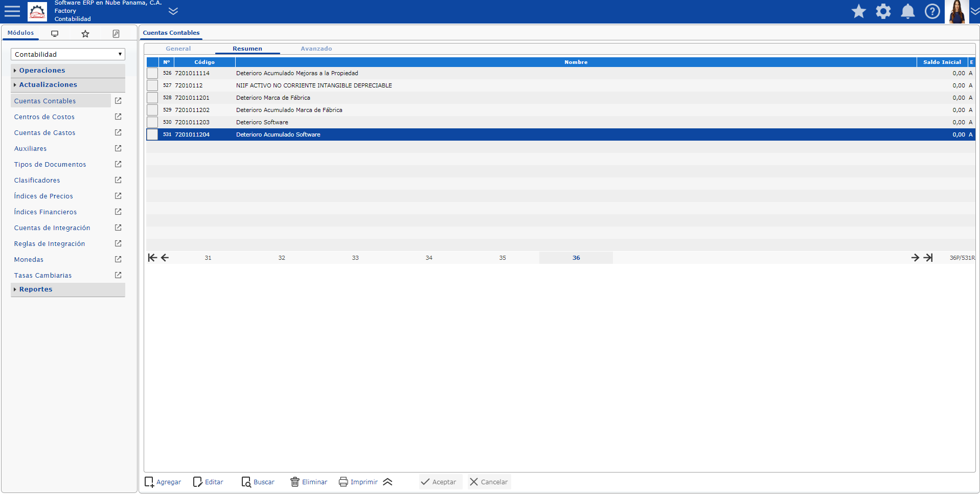980x494 pixels.
Task: Go to next page arrow
Action: [915, 258]
